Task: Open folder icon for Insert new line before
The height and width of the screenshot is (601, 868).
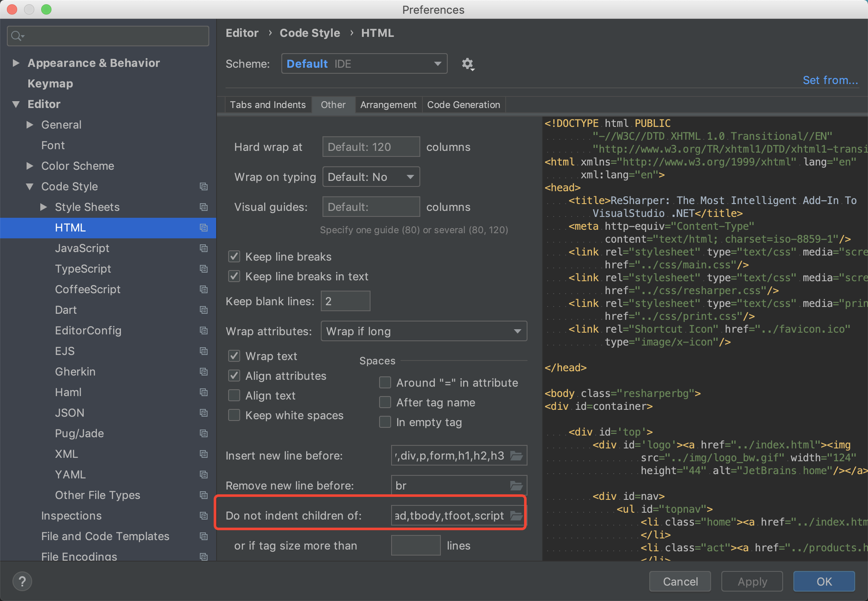Action: click(516, 456)
